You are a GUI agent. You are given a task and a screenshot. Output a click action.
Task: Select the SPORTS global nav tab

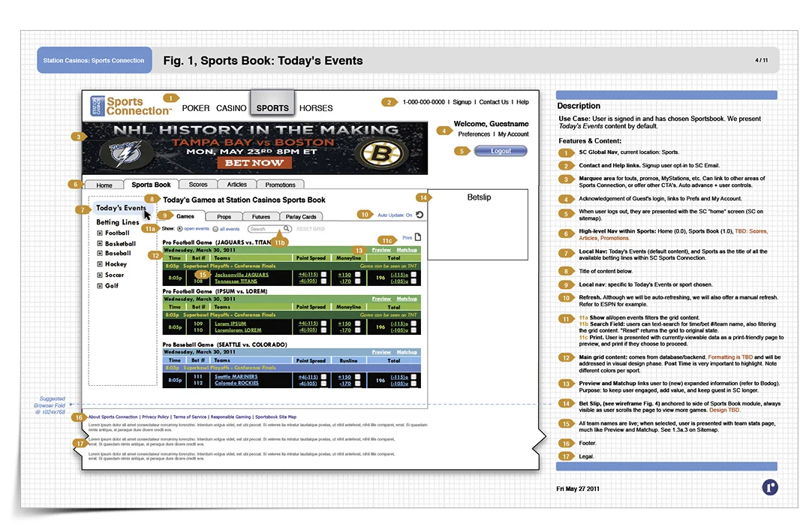click(x=272, y=103)
